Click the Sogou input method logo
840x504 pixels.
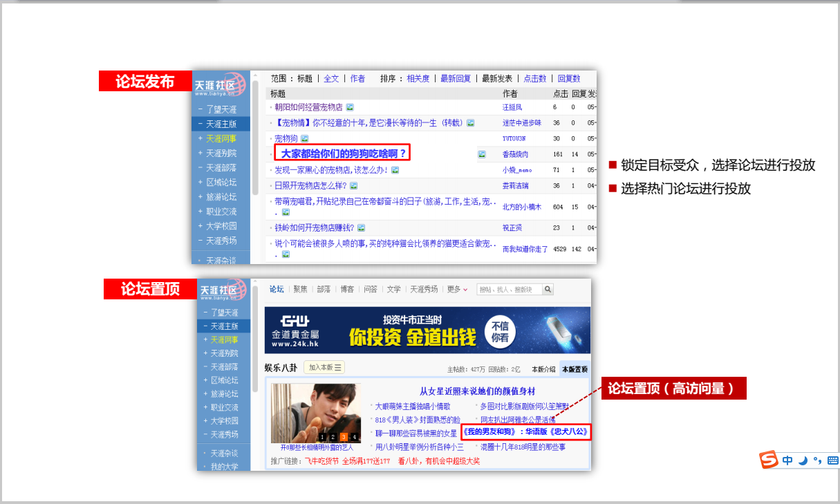(x=769, y=460)
